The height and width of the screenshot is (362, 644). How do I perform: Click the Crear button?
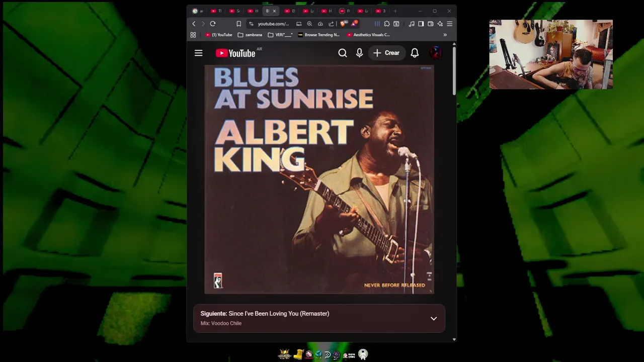click(x=386, y=53)
